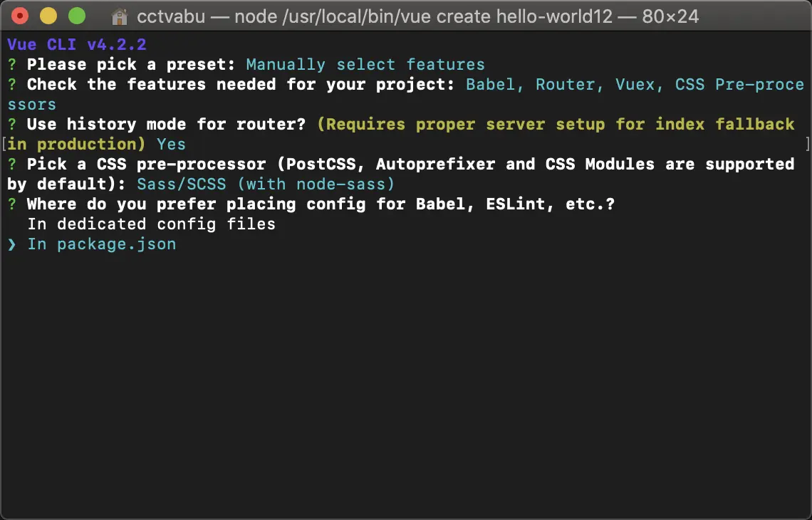
Task: Click the cyan selection pointer arrow
Action: click(12, 244)
